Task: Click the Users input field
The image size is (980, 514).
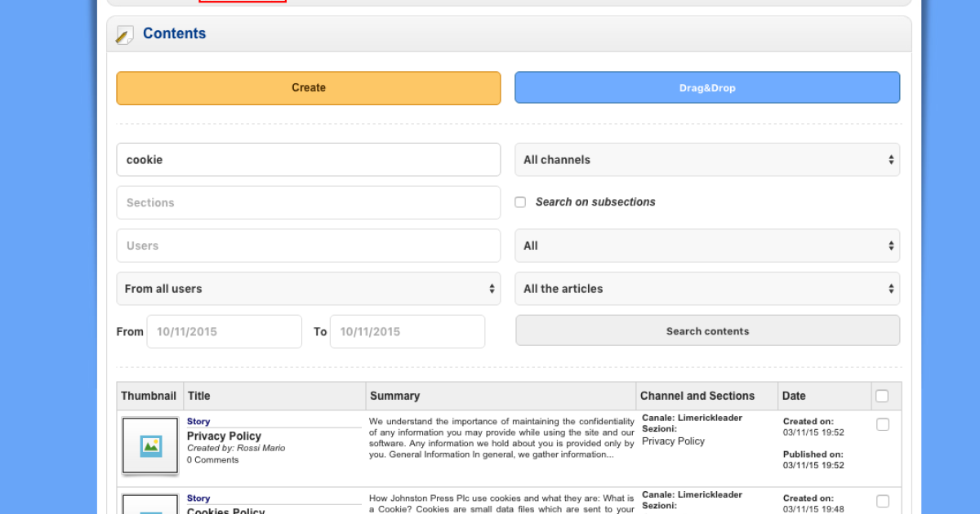Action: 308,246
